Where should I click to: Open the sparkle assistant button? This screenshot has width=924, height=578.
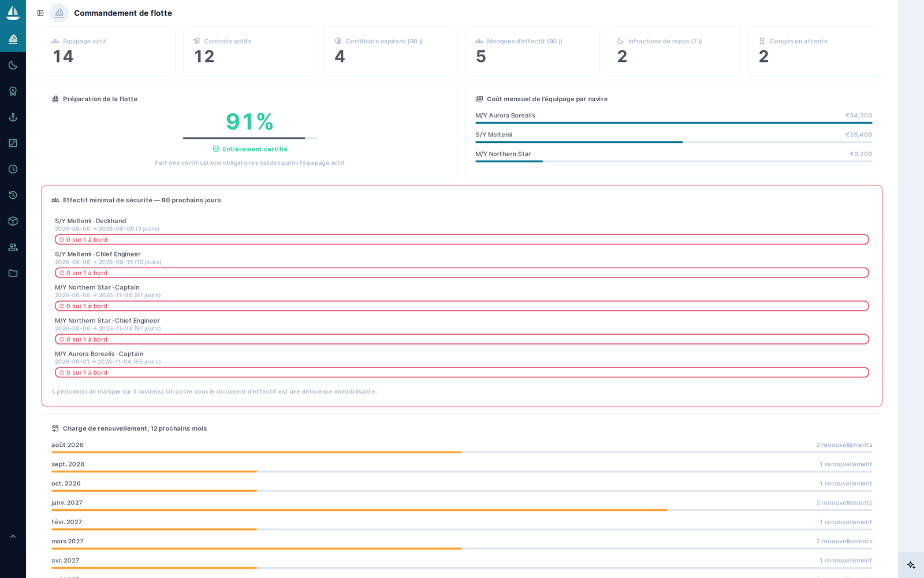[x=911, y=565]
